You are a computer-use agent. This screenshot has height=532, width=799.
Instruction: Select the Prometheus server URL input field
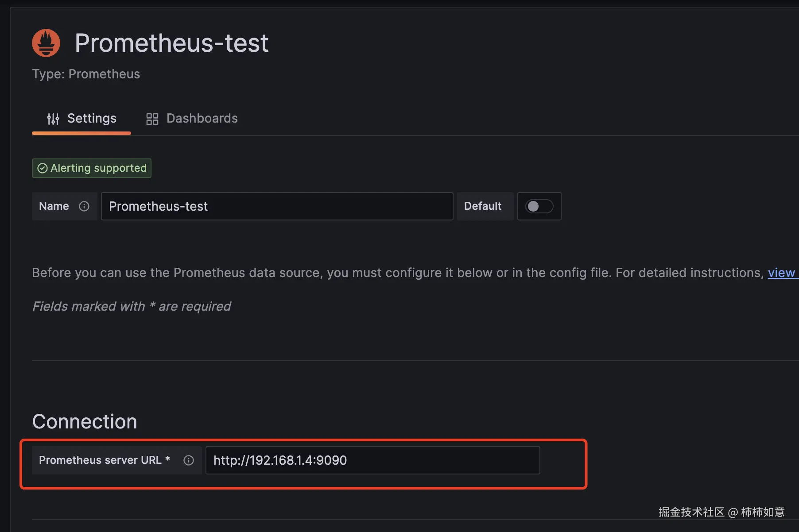click(372, 460)
